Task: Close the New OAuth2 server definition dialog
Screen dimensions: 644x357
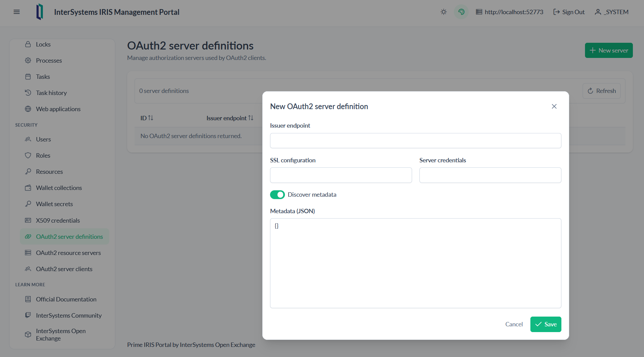Action: point(554,106)
